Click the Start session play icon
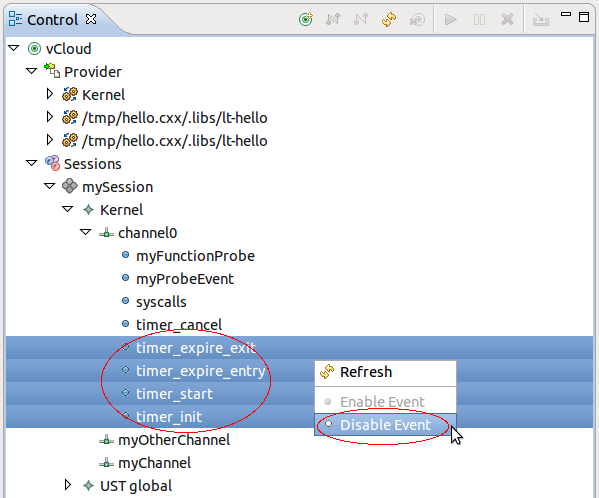 pyautogui.click(x=451, y=19)
